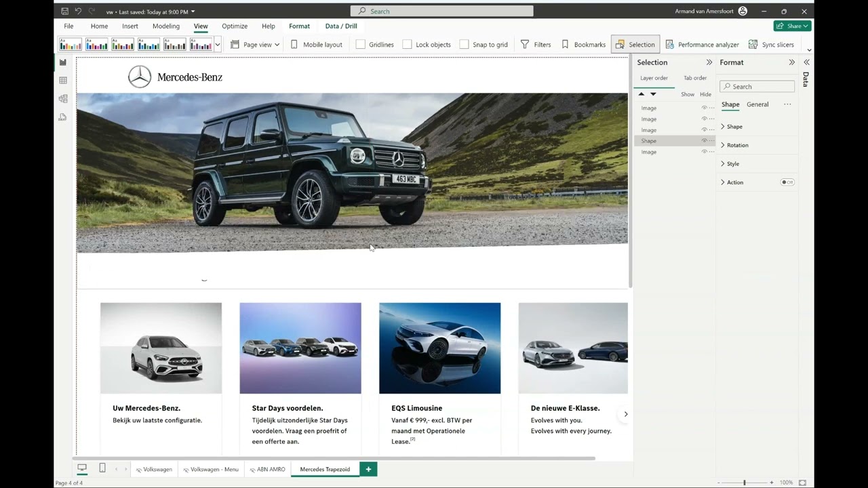
Task: Open the Volkswagen - Menu page tab
Action: pyautogui.click(x=210, y=469)
